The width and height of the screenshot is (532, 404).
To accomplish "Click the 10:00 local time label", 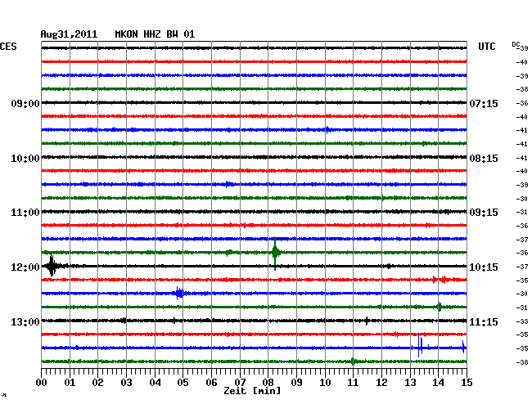I will point(25,159).
